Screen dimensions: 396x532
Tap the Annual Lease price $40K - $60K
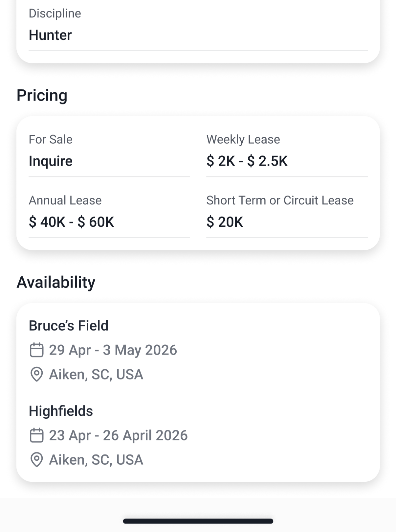point(71,222)
